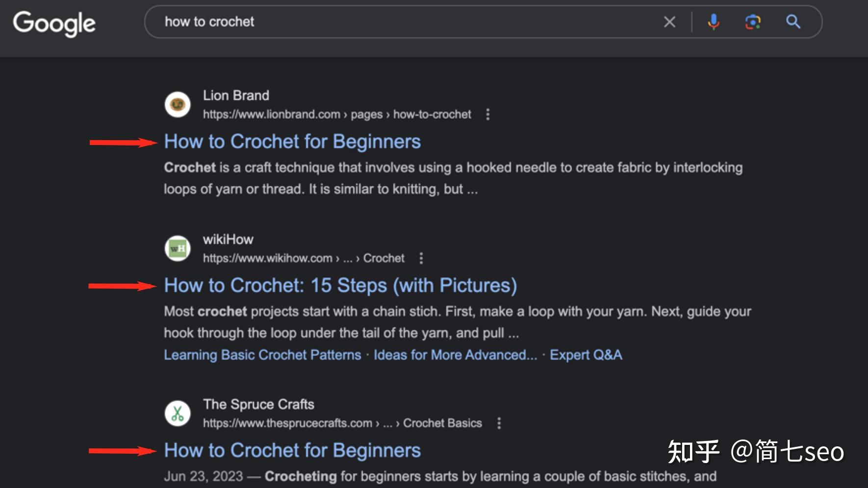Click the Lion Brand favicon
This screenshot has height=488, width=868.
point(178,104)
